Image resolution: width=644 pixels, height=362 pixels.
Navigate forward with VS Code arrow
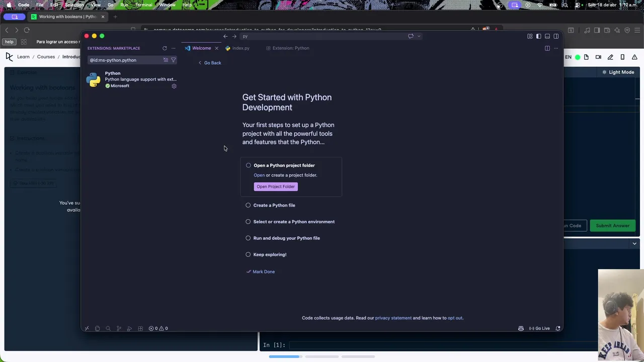pos(234,36)
